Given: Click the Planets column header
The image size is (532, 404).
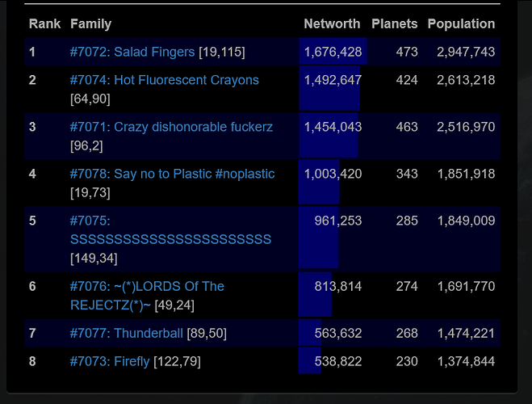Looking at the screenshot, I should pyautogui.click(x=394, y=24).
